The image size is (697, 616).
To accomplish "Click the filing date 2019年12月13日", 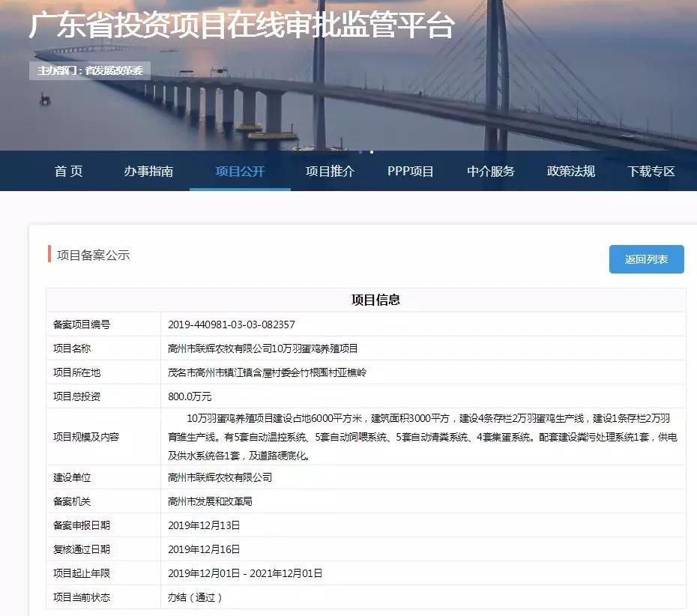I will click(x=204, y=525).
